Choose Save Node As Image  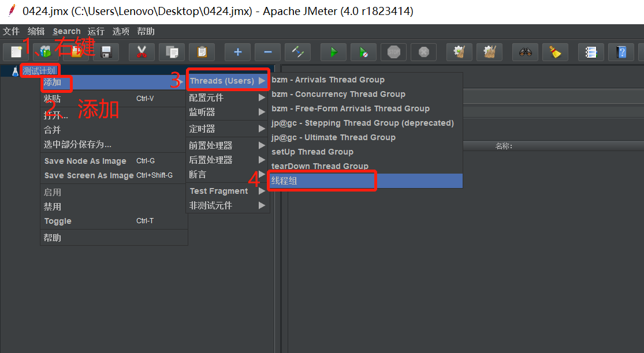pyautogui.click(x=114, y=161)
